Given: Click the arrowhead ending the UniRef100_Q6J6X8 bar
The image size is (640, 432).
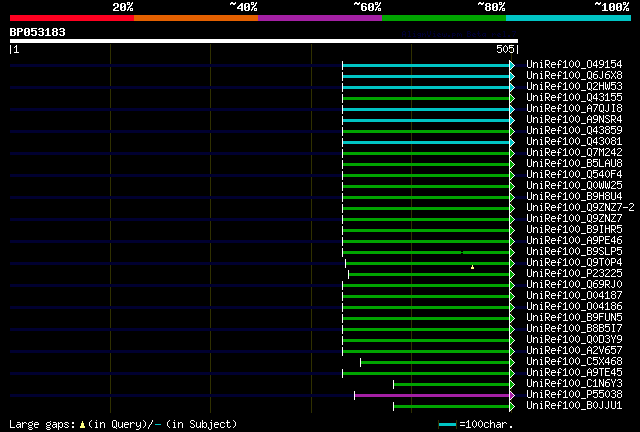Looking at the screenshot, I should pos(512,76).
